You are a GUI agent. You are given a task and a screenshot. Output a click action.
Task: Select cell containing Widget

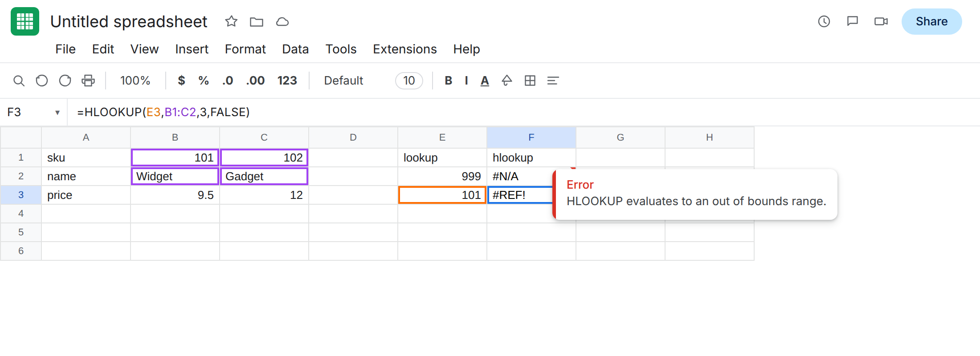click(x=175, y=176)
